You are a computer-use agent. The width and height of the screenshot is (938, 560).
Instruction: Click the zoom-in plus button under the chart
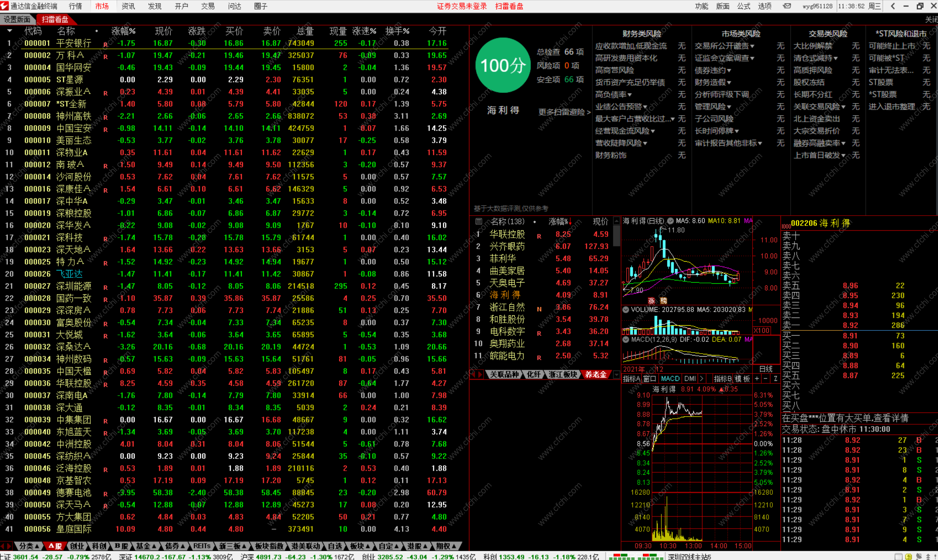click(x=757, y=379)
